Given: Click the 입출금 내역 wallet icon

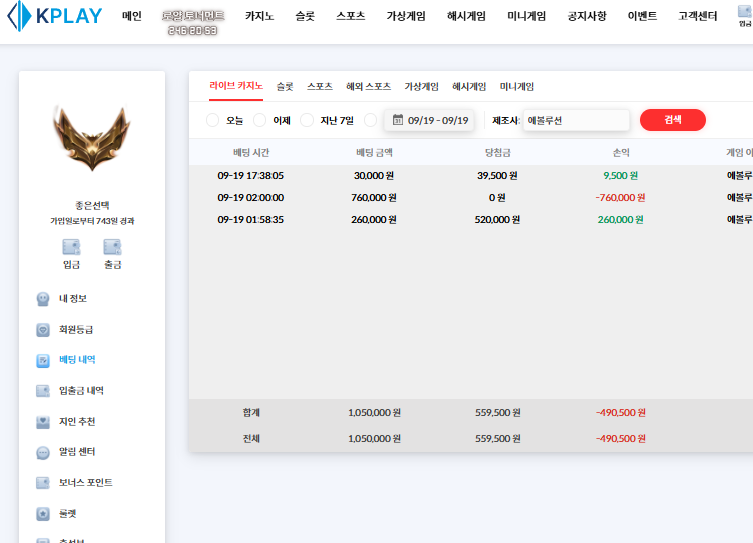Looking at the screenshot, I should 43,391.
